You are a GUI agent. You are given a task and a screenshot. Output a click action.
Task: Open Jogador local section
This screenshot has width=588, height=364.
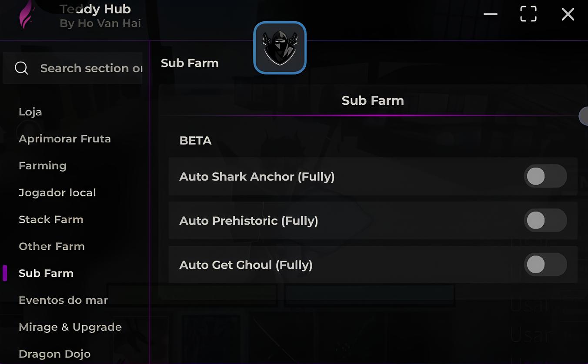[x=57, y=193]
